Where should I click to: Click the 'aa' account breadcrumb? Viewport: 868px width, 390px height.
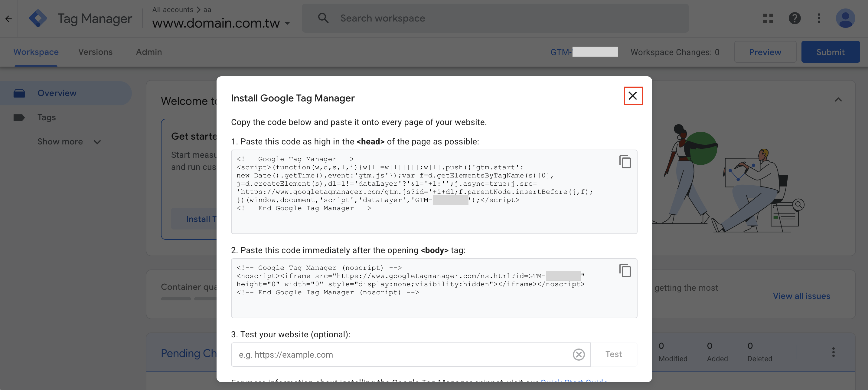click(207, 9)
